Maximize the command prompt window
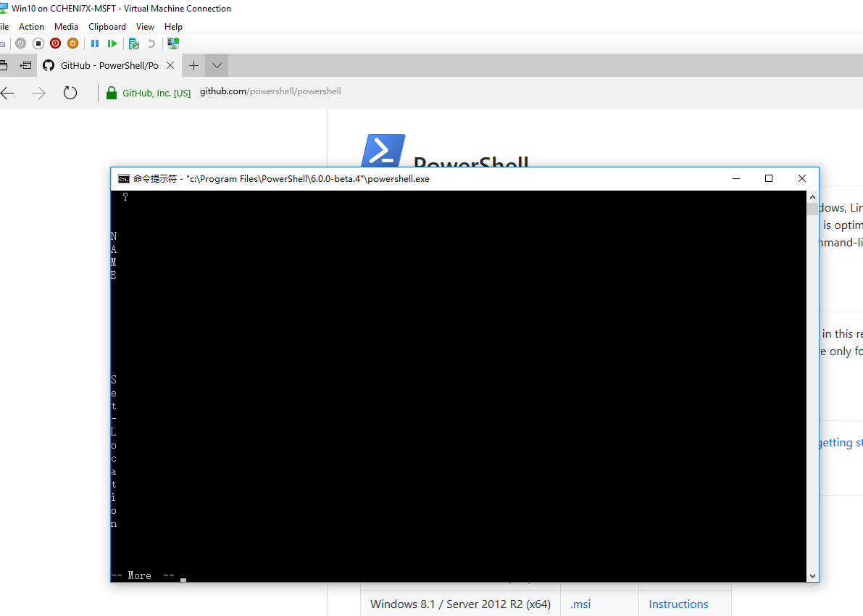Image resolution: width=863 pixels, height=616 pixels. (769, 178)
